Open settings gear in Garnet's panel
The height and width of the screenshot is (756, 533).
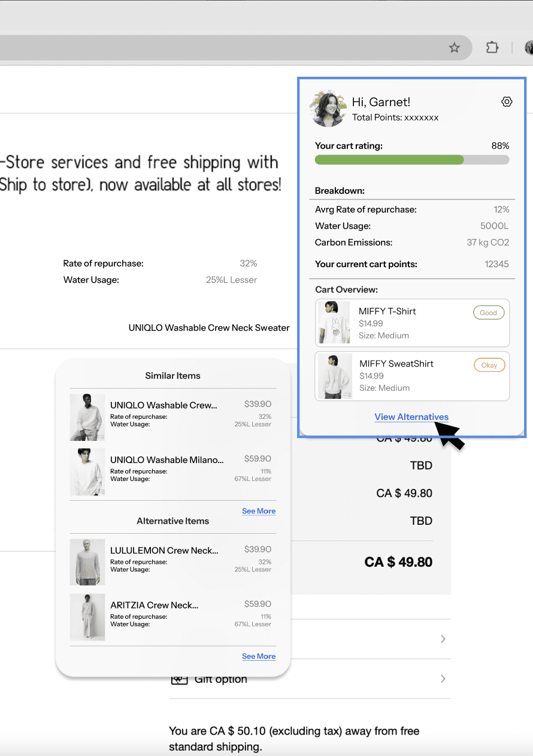click(507, 102)
